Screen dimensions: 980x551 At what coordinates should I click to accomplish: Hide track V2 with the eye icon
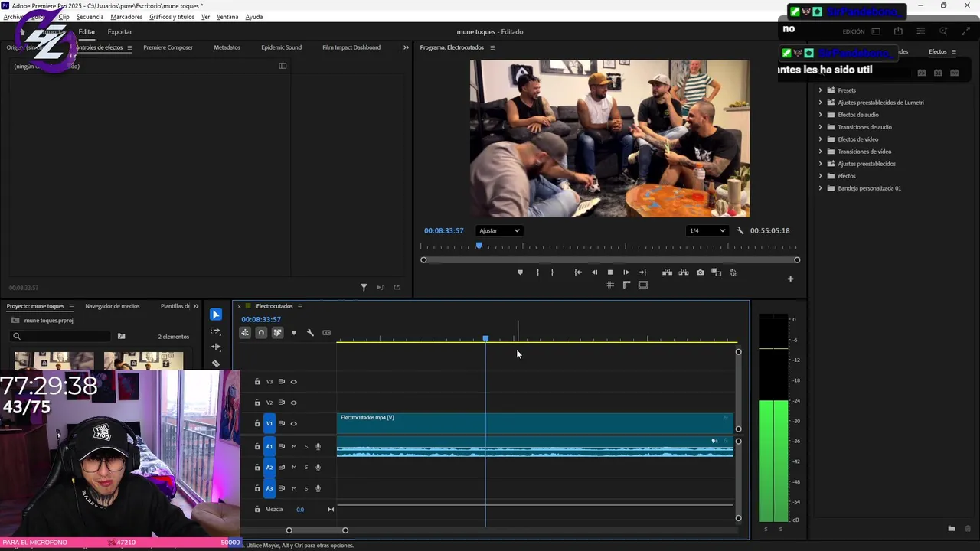pyautogui.click(x=293, y=403)
